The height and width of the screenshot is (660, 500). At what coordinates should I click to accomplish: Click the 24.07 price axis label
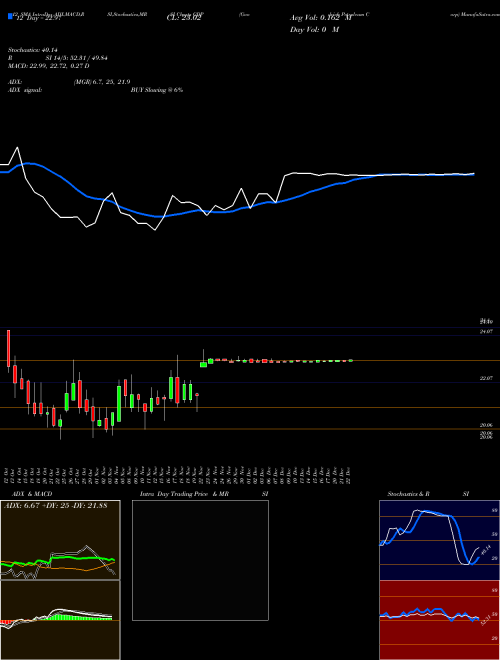pyautogui.click(x=486, y=332)
